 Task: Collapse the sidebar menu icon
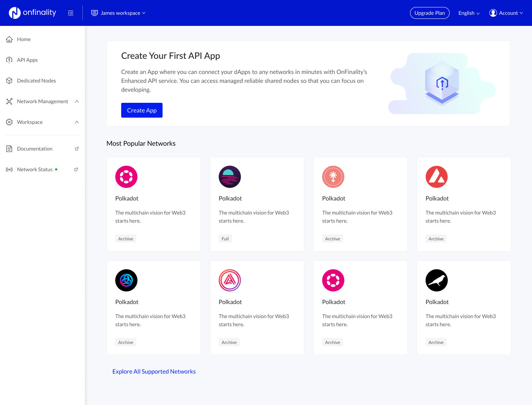pos(71,13)
